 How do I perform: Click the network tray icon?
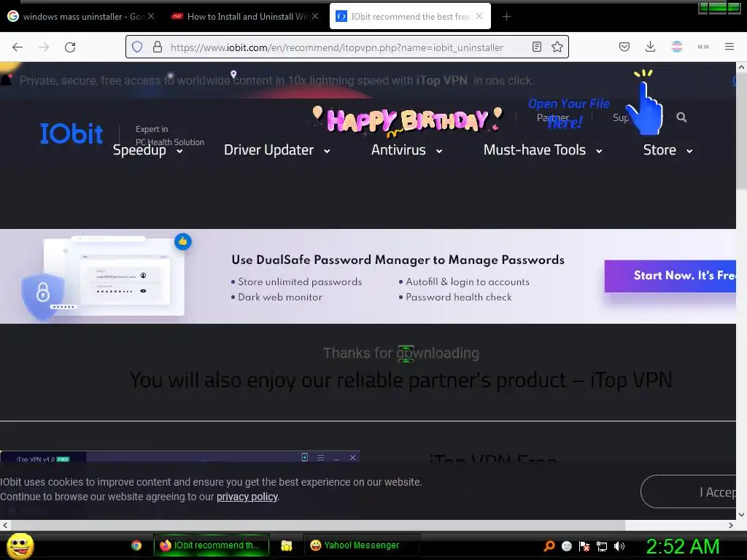pyautogui.click(x=601, y=546)
